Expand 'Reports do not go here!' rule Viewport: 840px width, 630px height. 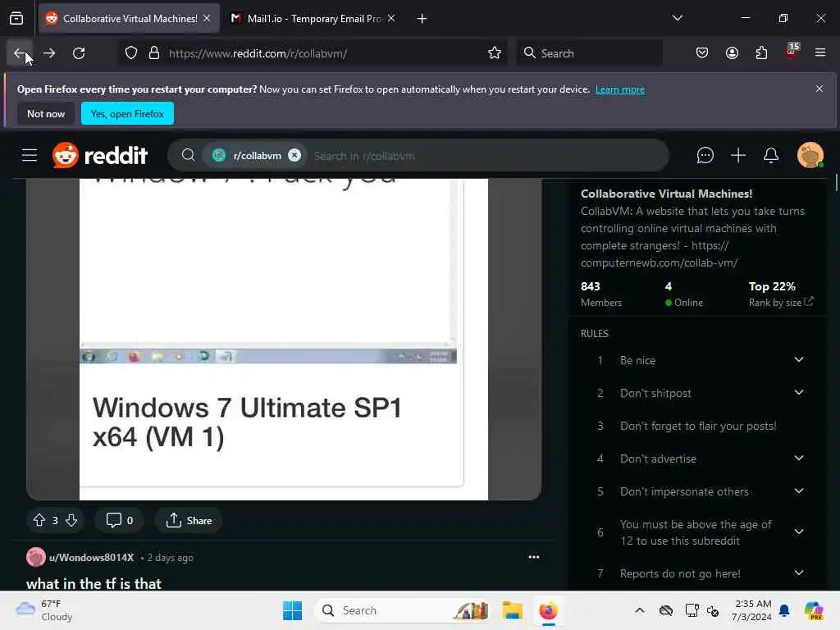(x=799, y=573)
